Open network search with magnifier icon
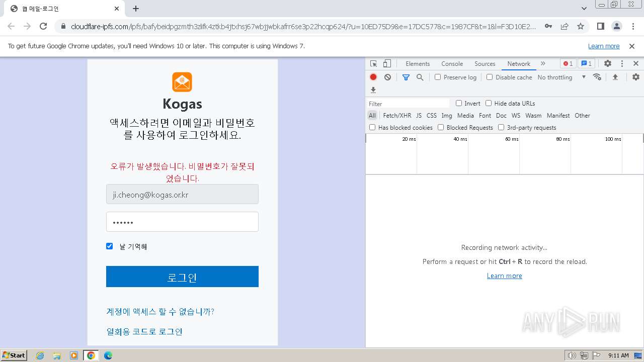The height and width of the screenshot is (362, 644). (420, 77)
